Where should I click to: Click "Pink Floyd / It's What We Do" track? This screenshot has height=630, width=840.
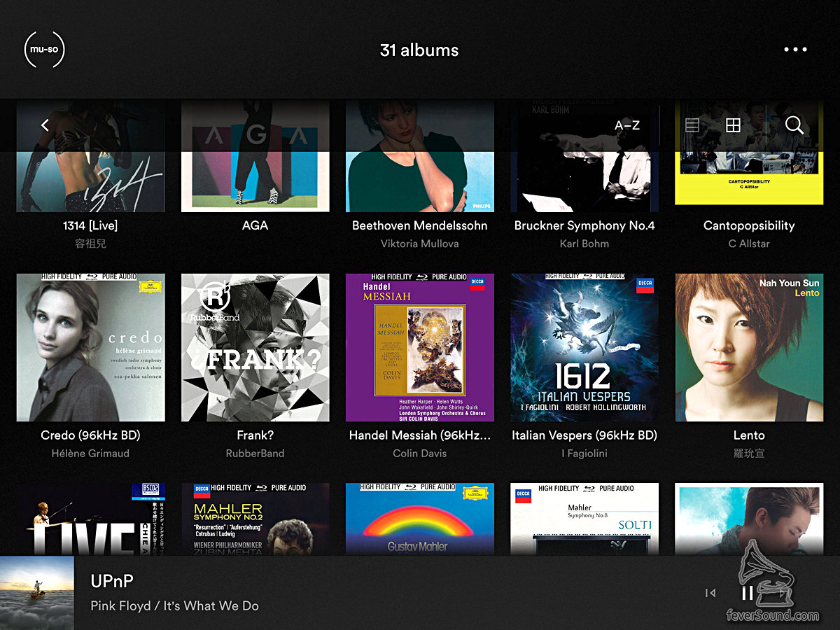click(x=175, y=606)
